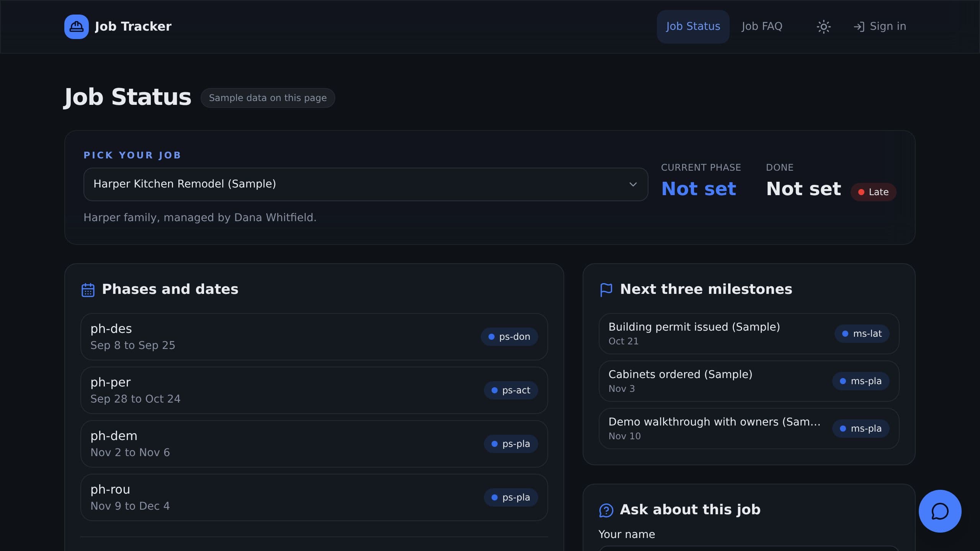Screen dimensions: 980x551
Task: Select the ph-des phase row
Action: (314, 337)
